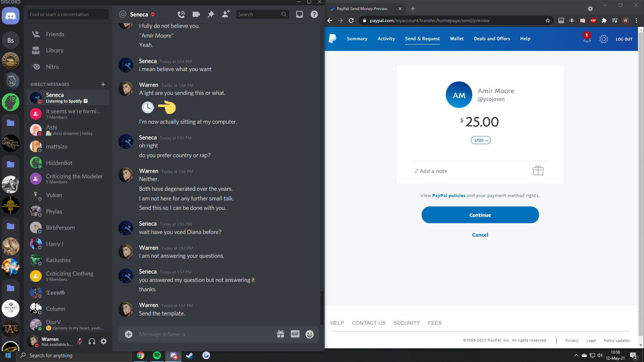644x362 pixels.
Task: Click the Discord chat Search box
Action: tap(263, 14)
